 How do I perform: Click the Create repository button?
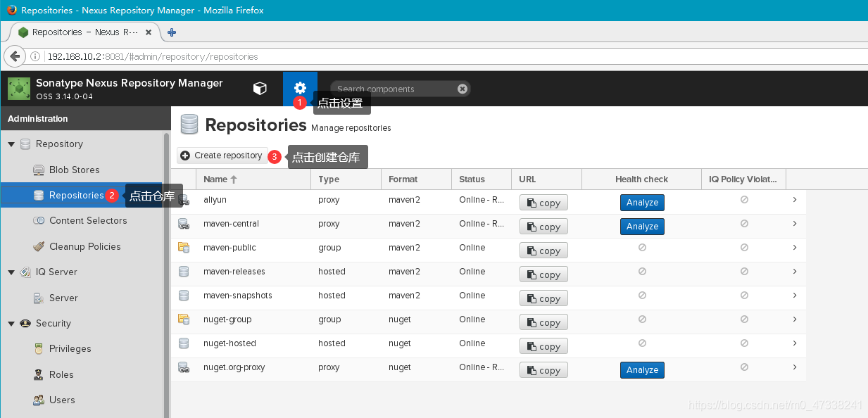tap(222, 156)
